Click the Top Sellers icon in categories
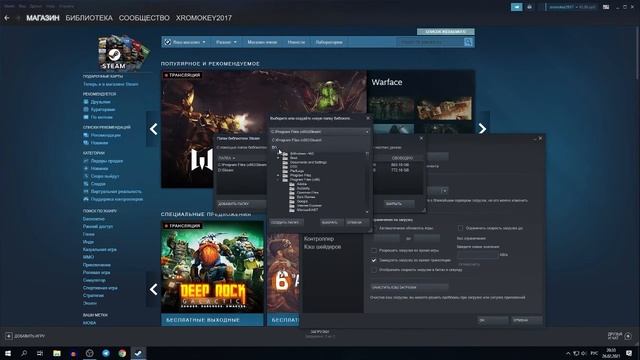The width and height of the screenshot is (640, 360). (86, 161)
